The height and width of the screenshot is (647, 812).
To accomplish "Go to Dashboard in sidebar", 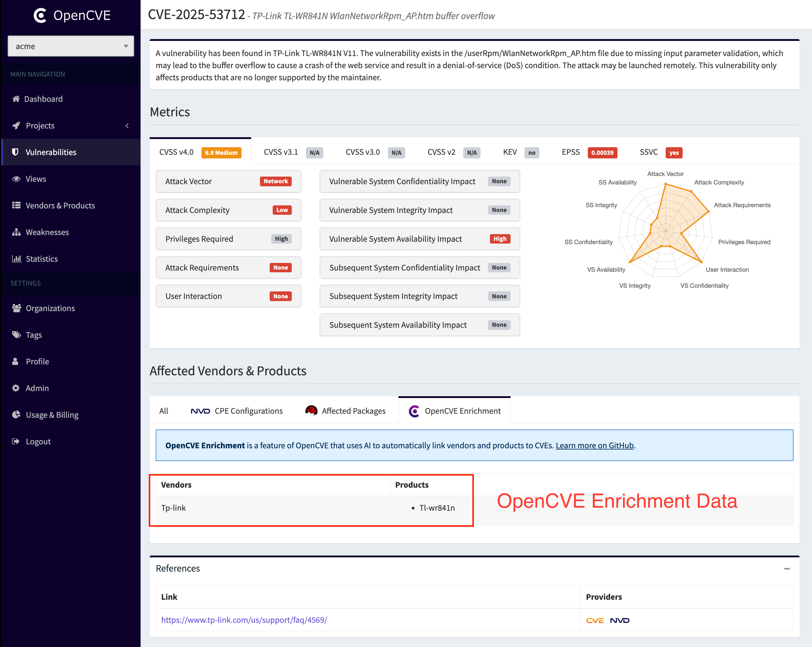I will coord(70,99).
